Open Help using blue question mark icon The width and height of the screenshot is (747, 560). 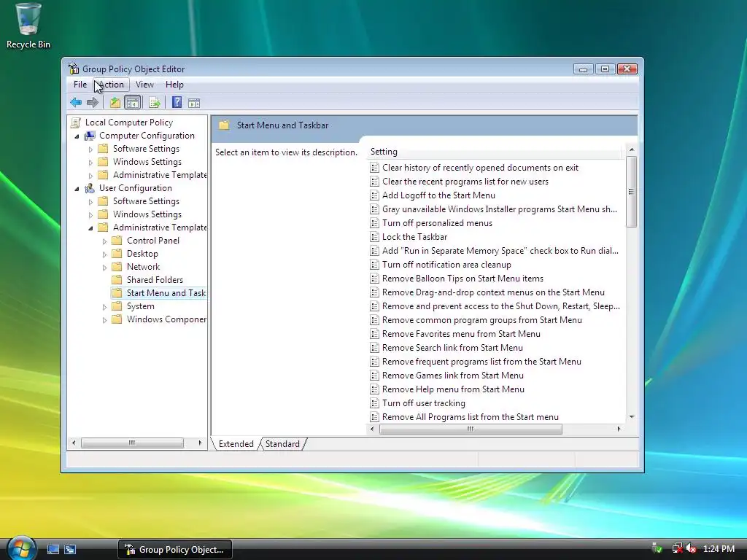tap(177, 102)
